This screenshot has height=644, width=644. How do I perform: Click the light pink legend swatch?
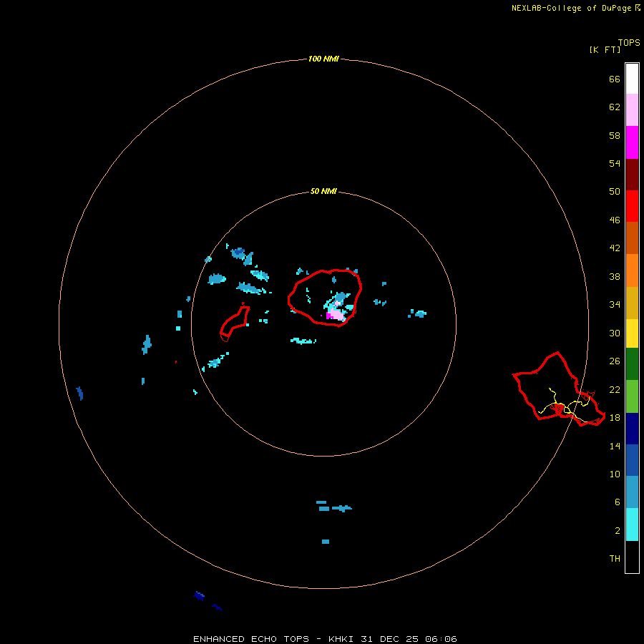(632, 110)
